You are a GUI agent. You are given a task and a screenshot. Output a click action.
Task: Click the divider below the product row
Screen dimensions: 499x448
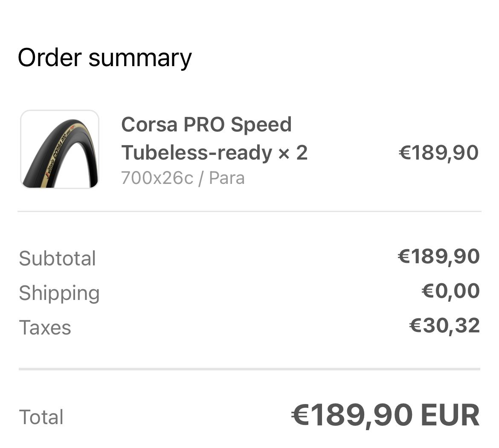[x=249, y=211]
